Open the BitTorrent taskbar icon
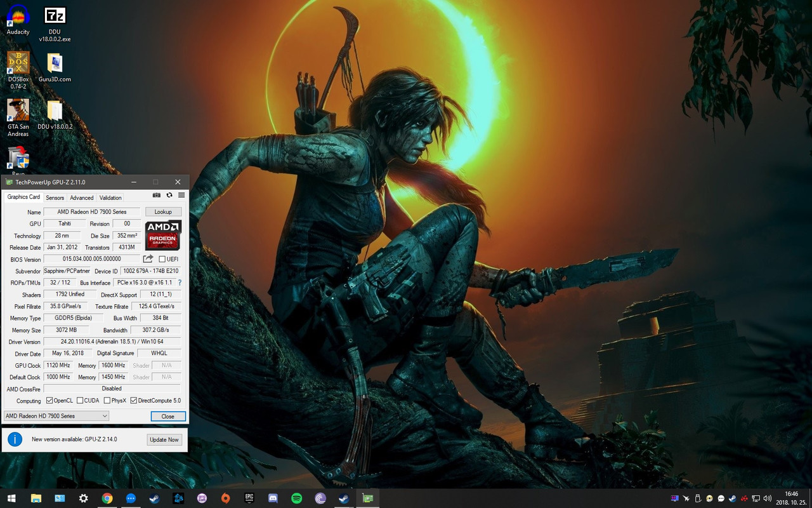The image size is (812, 508). click(321, 498)
